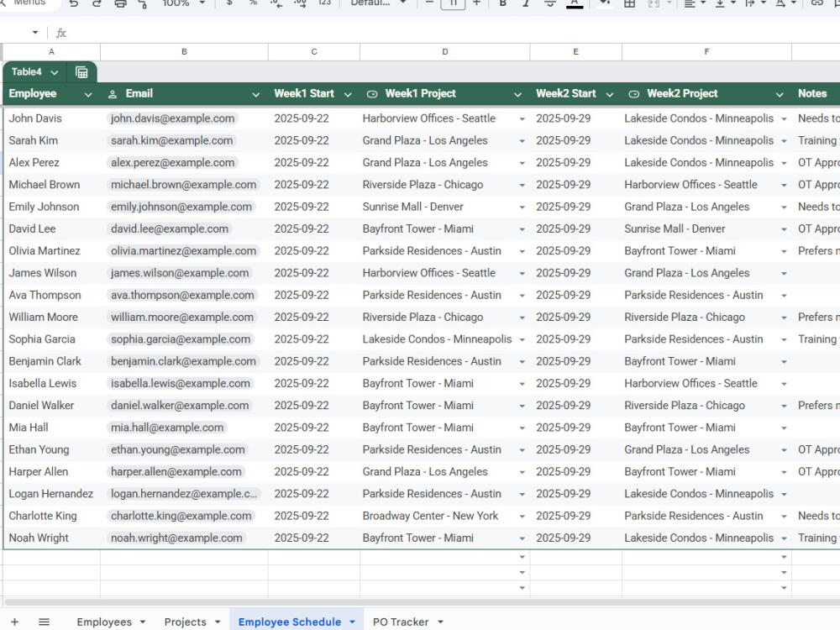Open the Employees tab options arrow
The height and width of the screenshot is (630, 840).
tap(143, 622)
